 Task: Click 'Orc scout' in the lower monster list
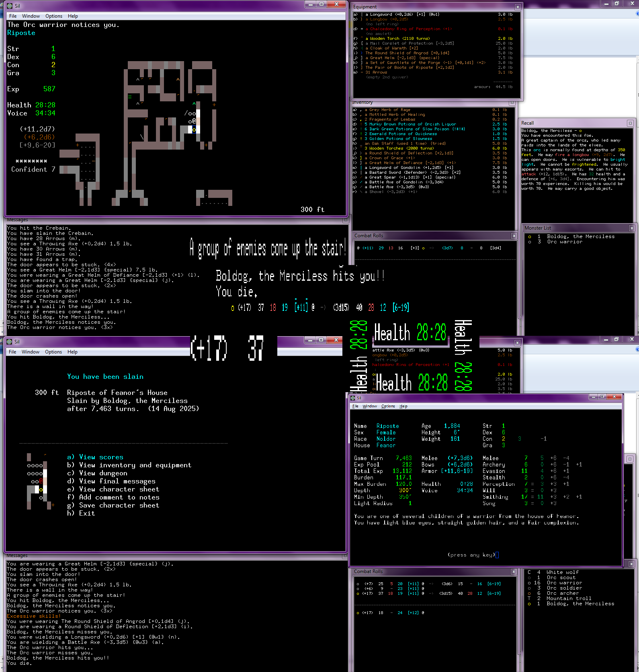pos(561,577)
